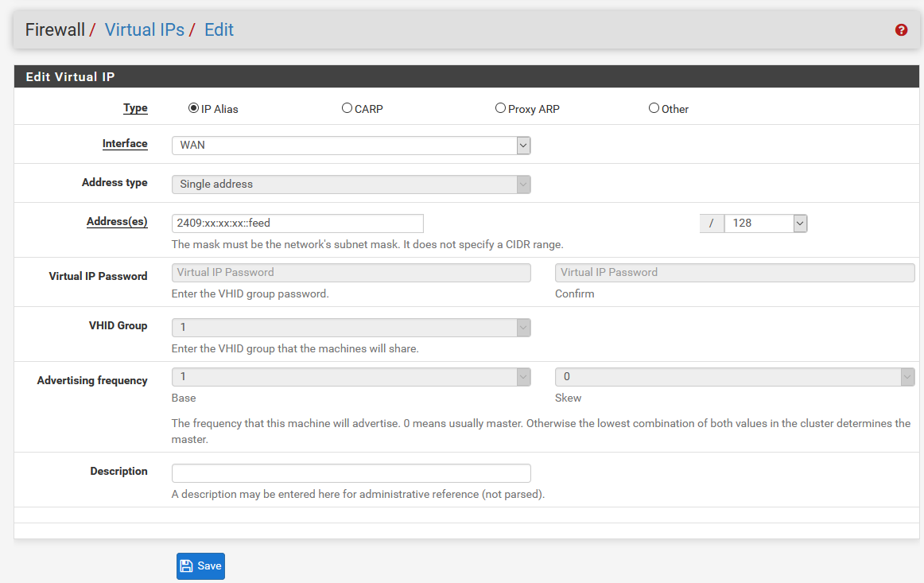The height and width of the screenshot is (583, 924).
Task: Click the slash separator before mask dropdown
Action: point(712,223)
